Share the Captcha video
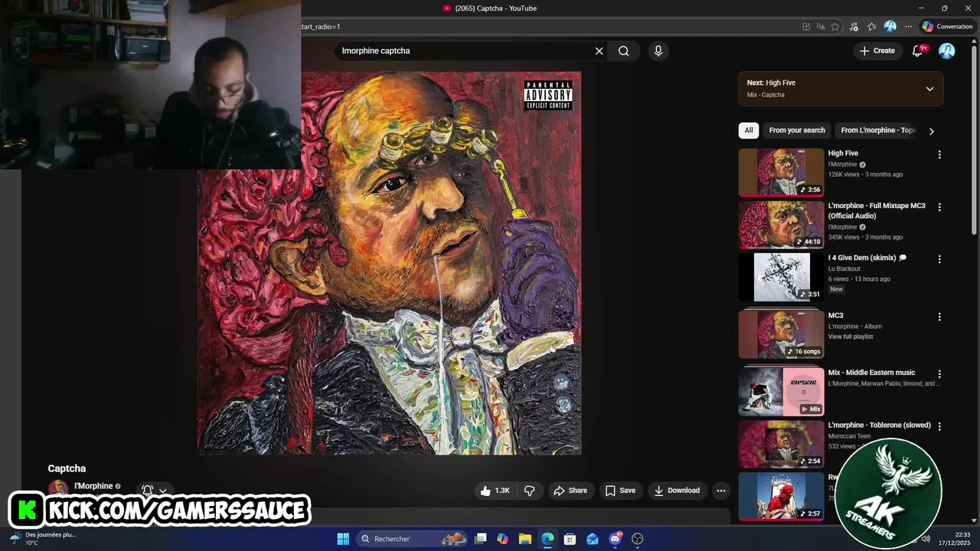The width and height of the screenshot is (980, 551). coord(570,491)
